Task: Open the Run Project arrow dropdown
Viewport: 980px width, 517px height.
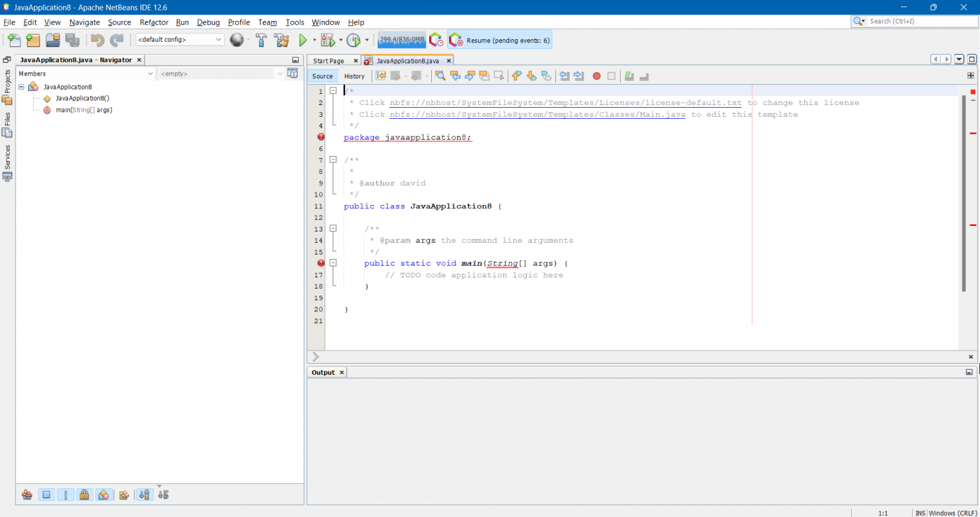Action: pyautogui.click(x=314, y=40)
